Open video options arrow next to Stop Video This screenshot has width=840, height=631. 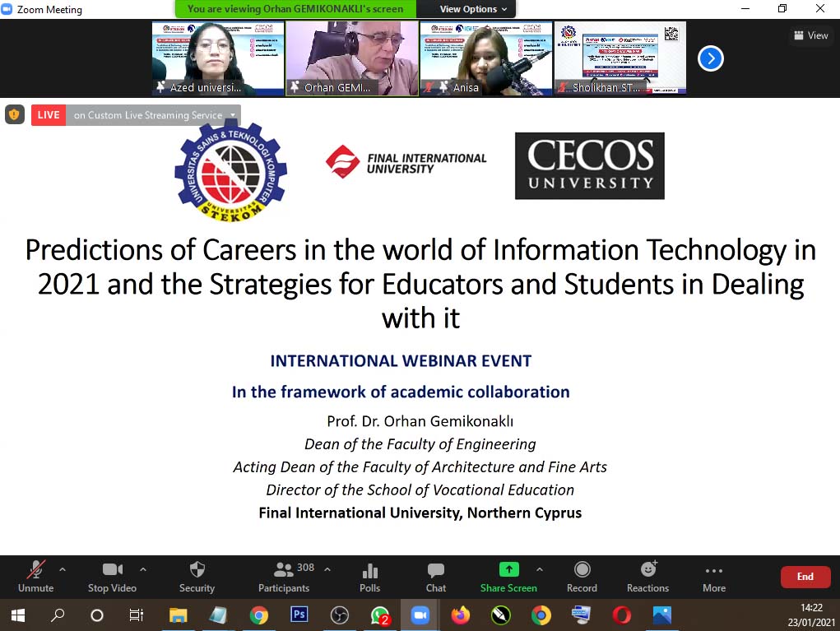pos(143,569)
